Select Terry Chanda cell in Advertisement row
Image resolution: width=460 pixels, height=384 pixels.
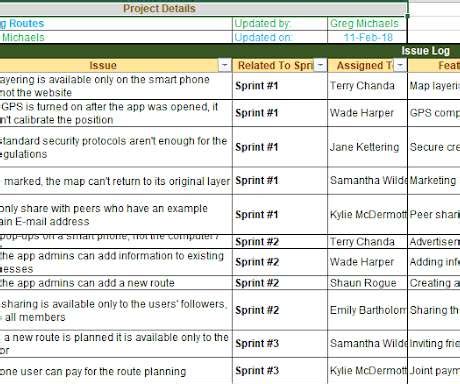click(367, 242)
